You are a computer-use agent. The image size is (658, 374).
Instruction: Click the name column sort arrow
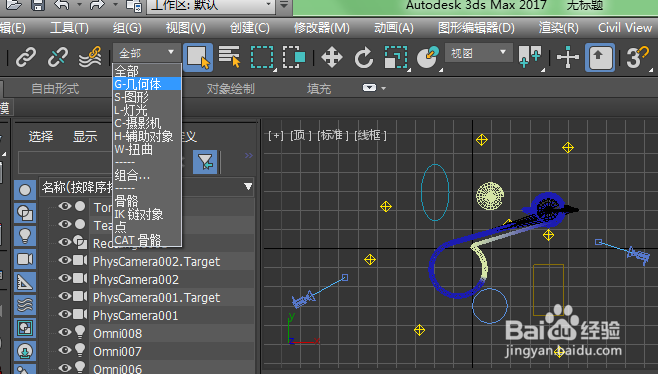[x=248, y=186]
